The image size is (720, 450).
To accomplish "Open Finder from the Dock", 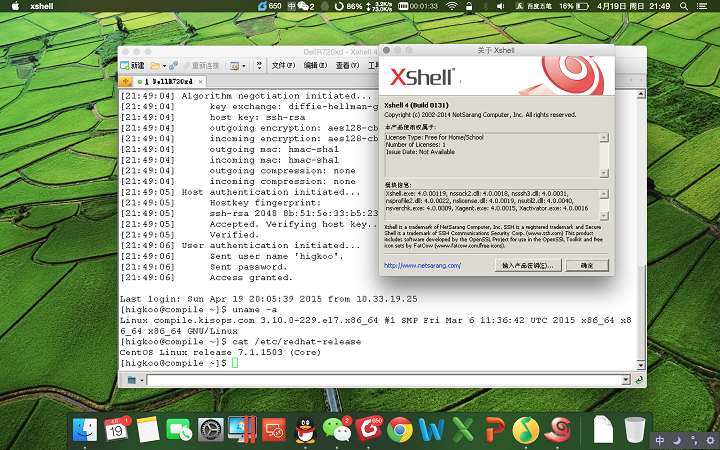I will coord(85,430).
